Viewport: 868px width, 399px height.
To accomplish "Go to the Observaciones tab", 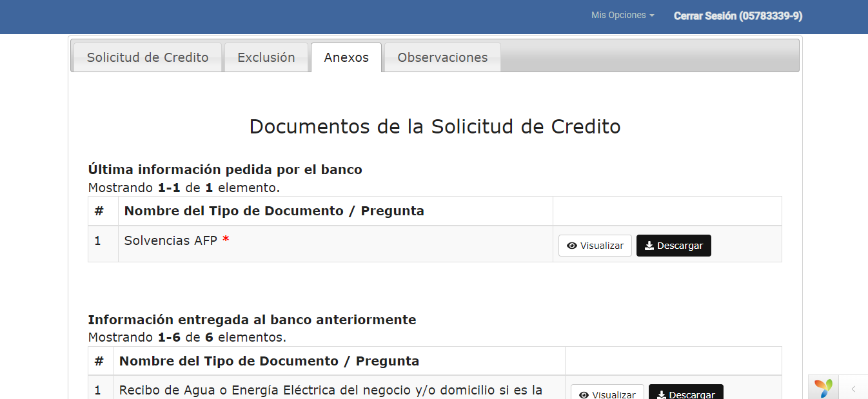I will (442, 57).
